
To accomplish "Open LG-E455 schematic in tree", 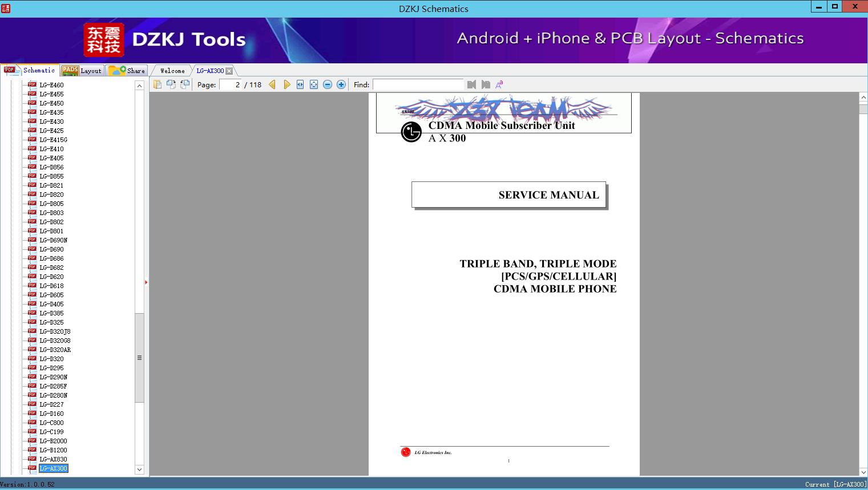I will (x=51, y=94).
